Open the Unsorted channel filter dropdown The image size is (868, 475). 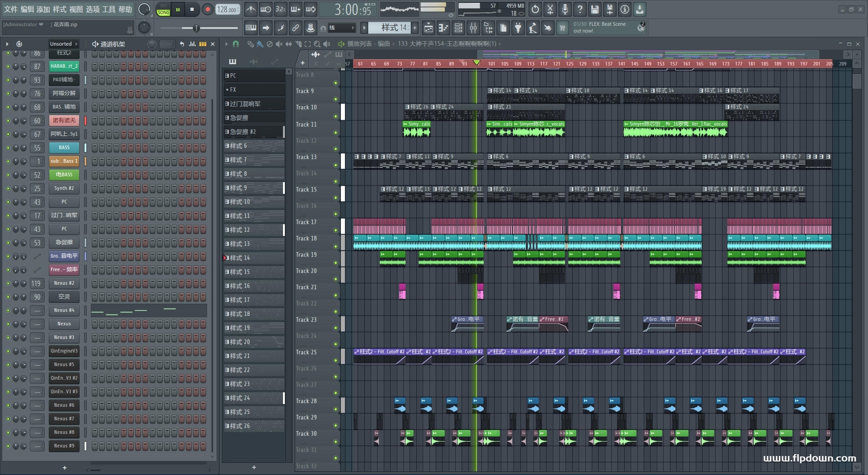63,44
